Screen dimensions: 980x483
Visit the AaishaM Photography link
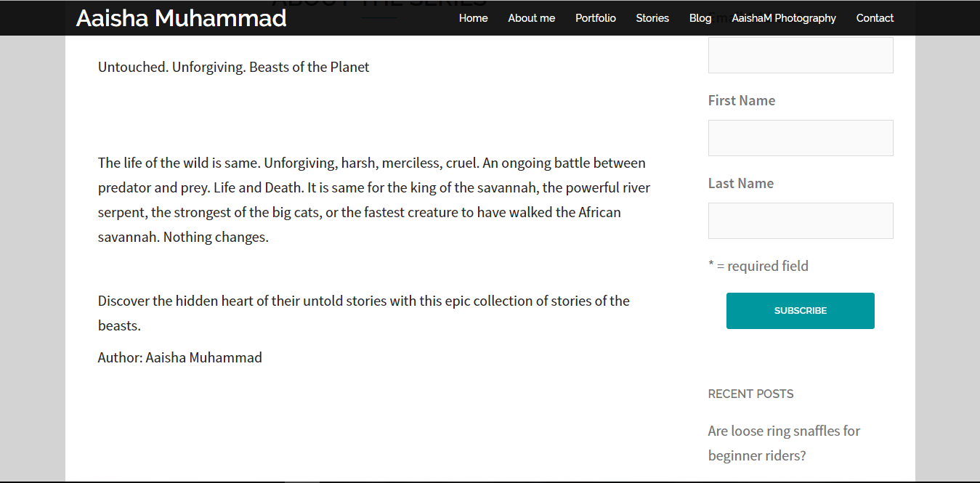783,18
